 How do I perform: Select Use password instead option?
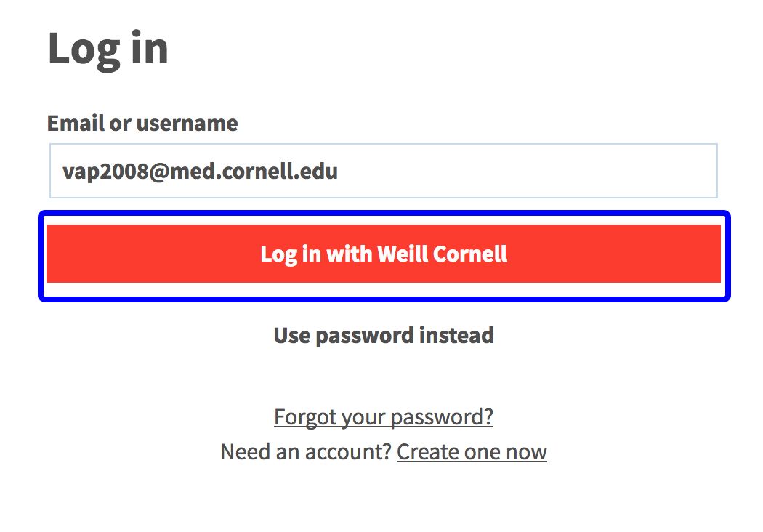383,335
